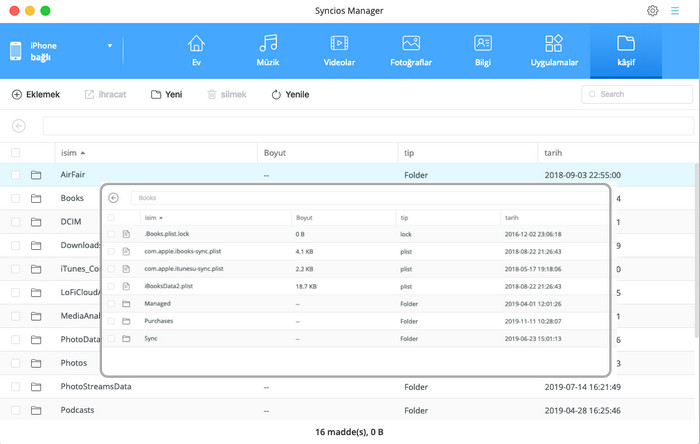The width and height of the screenshot is (700, 444).
Task: Select the kâşif explorer tab
Action: (x=626, y=51)
